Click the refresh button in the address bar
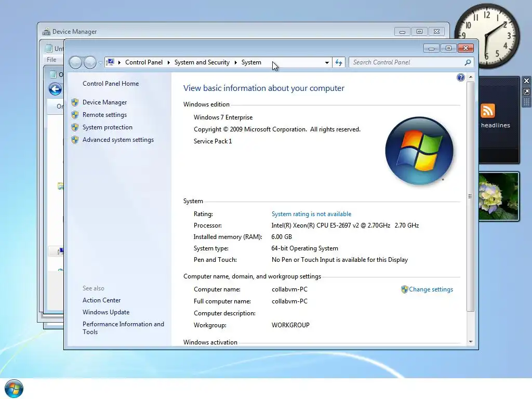532x399 pixels. click(x=339, y=62)
